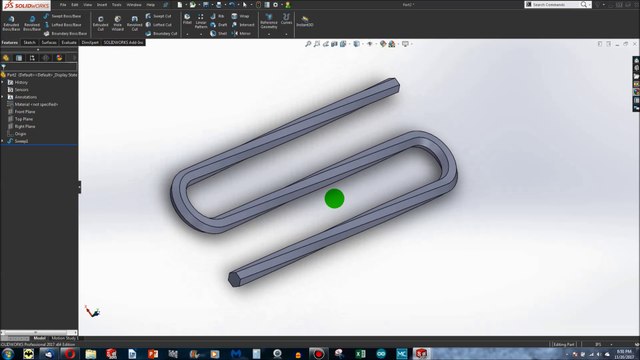Click the Save icon in top toolbar
Viewport: 640px width, 360px height.
[206, 5]
